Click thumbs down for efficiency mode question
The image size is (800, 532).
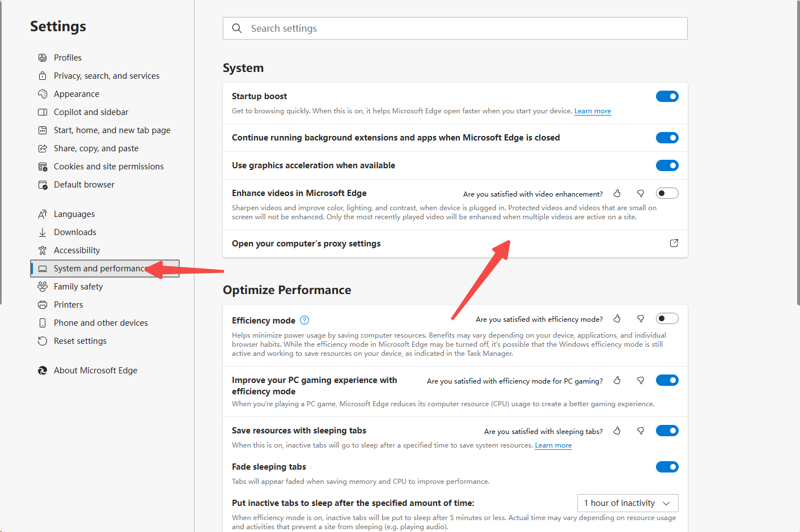click(641, 319)
